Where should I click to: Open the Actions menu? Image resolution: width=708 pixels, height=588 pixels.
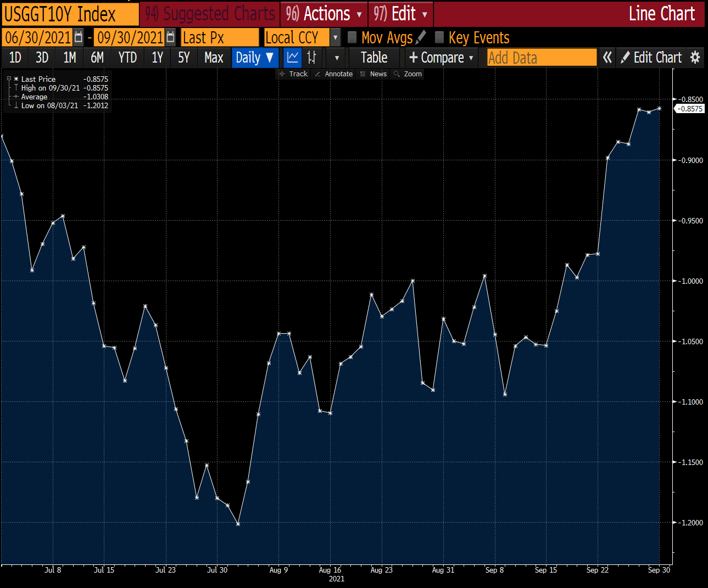(324, 14)
